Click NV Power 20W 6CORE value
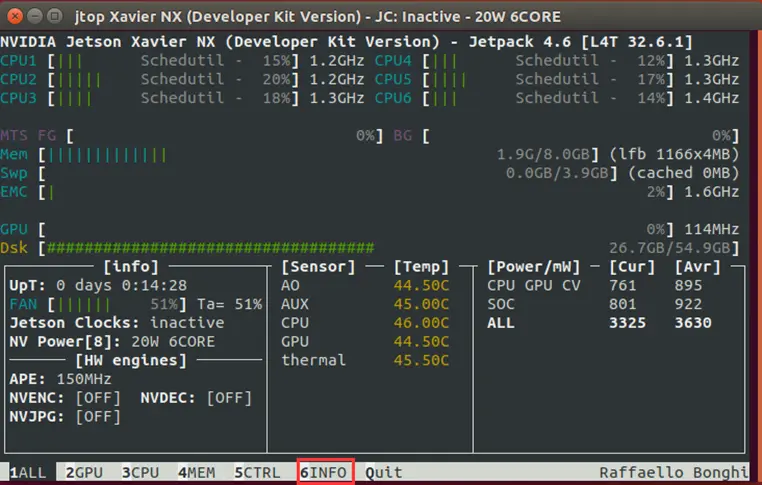 tap(173, 342)
